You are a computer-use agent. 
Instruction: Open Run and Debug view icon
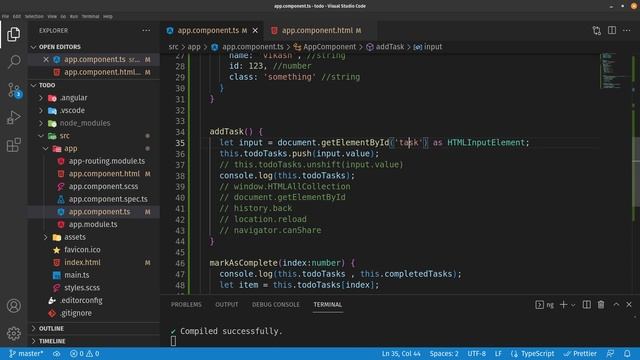pyautogui.click(x=13, y=118)
